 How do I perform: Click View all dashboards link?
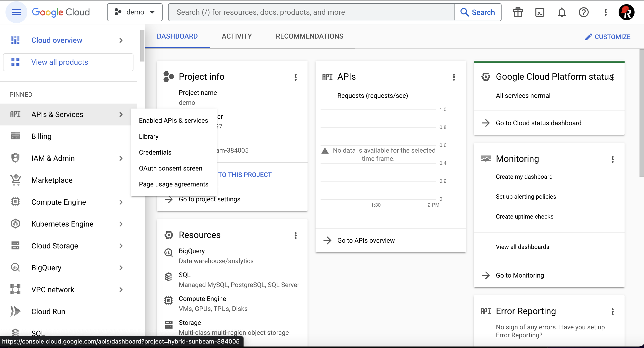pyautogui.click(x=522, y=247)
